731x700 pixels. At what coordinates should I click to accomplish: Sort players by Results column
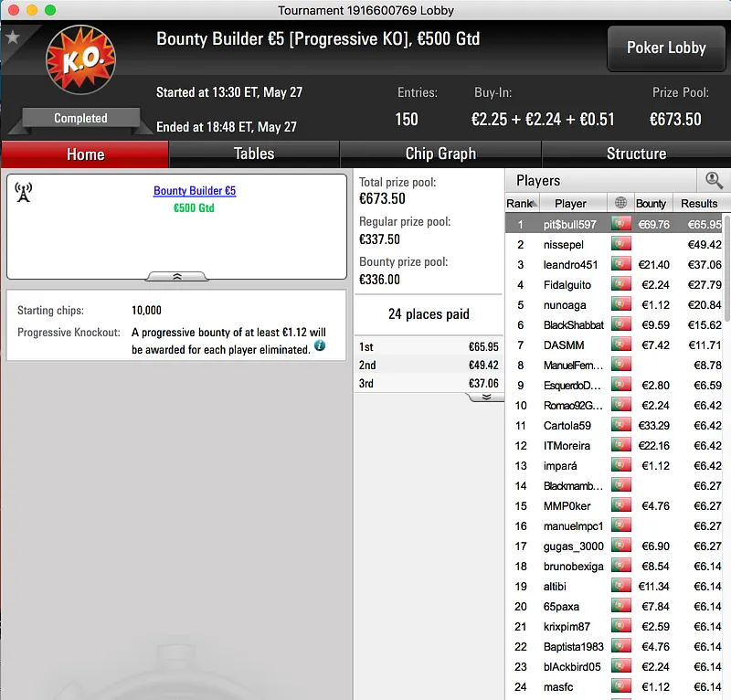tap(699, 204)
